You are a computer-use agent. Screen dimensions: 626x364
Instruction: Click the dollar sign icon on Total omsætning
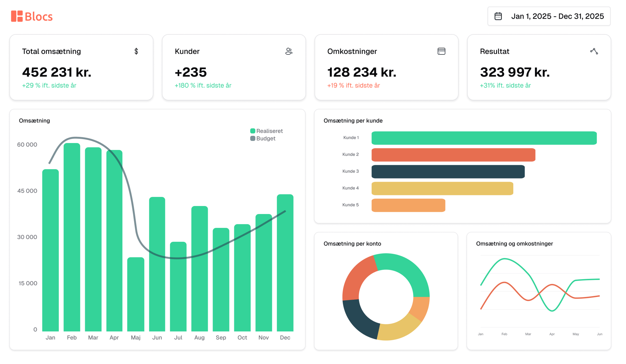coord(136,51)
